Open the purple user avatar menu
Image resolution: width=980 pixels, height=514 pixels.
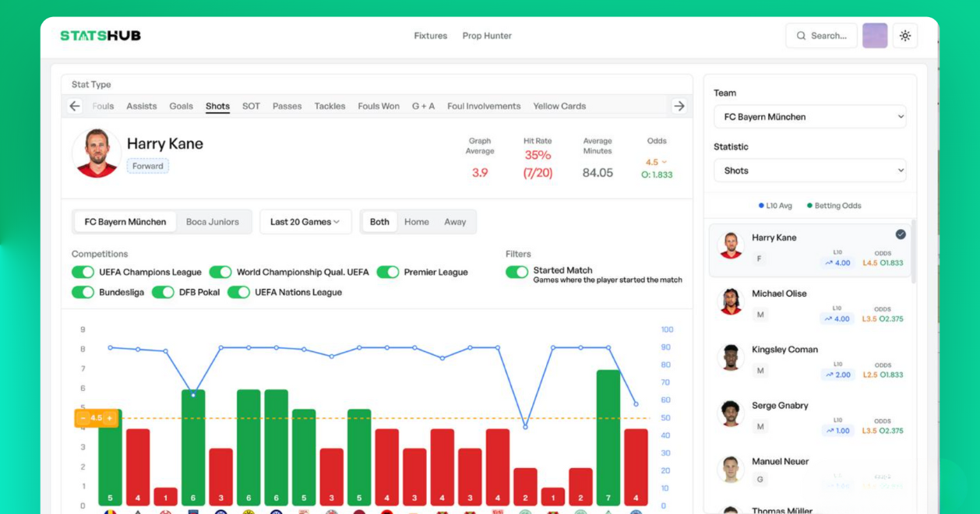coord(875,36)
